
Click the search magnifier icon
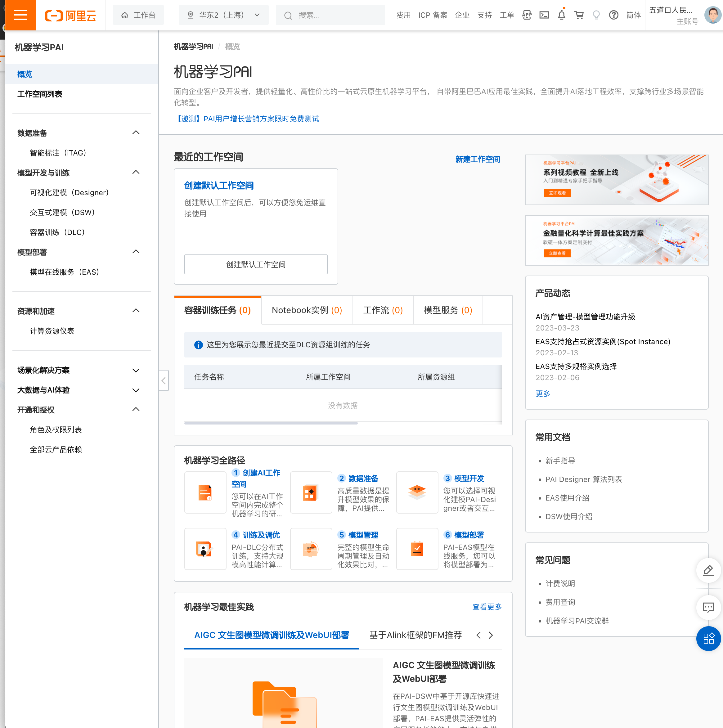[x=288, y=16]
